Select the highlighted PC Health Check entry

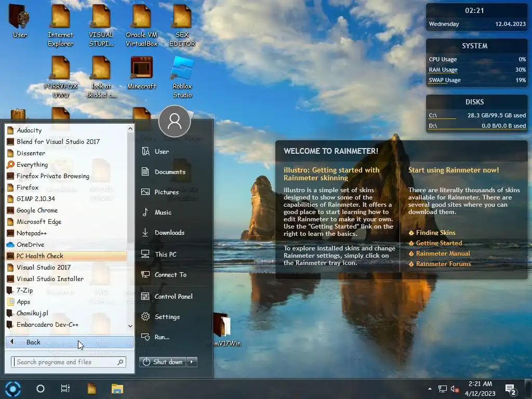pyautogui.click(x=66, y=256)
